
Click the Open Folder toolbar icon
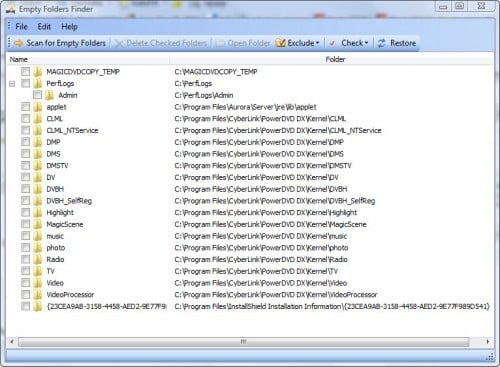tap(220, 43)
